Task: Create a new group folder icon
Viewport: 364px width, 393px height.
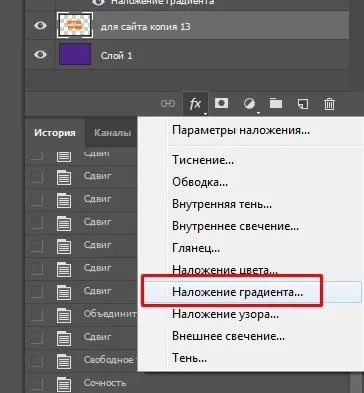Action: coord(276,104)
